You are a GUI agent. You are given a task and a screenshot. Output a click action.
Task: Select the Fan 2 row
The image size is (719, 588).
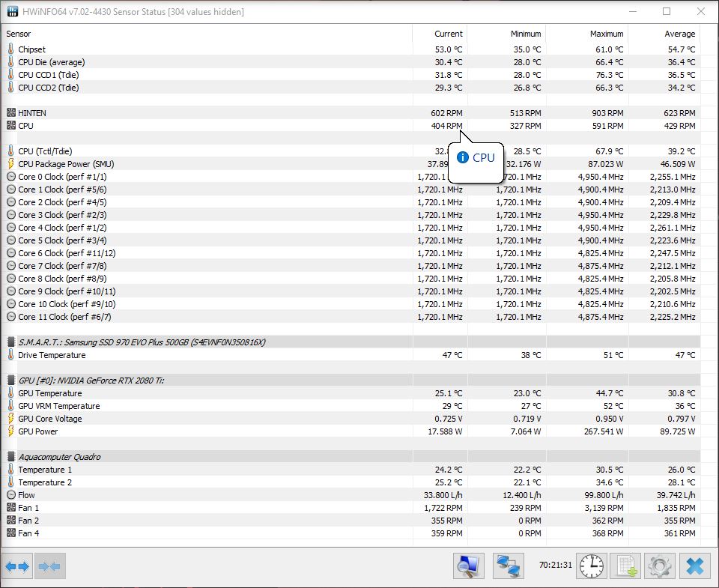pyautogui.click(x=351, y=521)
